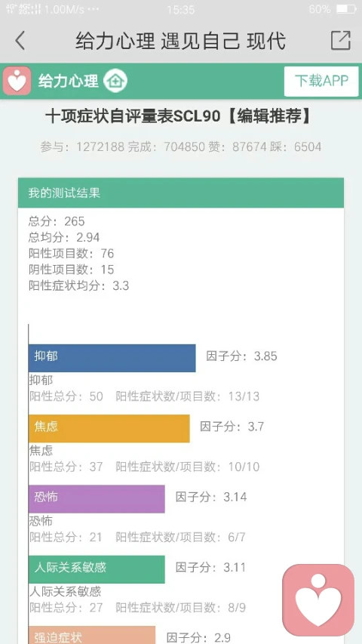Click the 下载APP button
The image size is (362, 644).
point(321,81)
